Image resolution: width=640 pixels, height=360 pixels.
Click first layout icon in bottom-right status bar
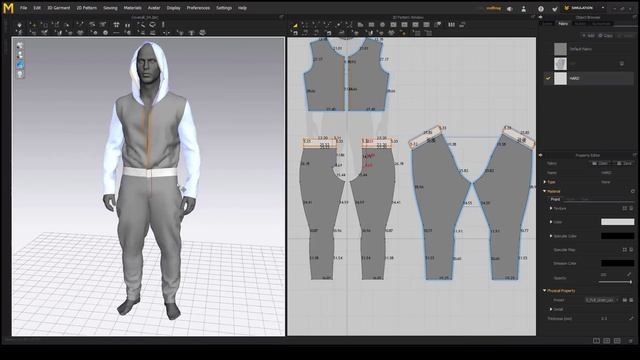click(x=596, y=341)
